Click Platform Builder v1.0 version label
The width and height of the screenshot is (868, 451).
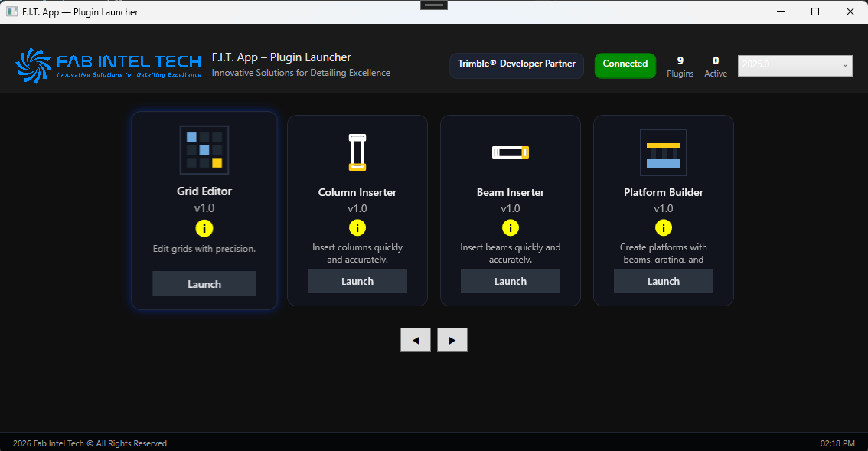click(x=664, y=209)
